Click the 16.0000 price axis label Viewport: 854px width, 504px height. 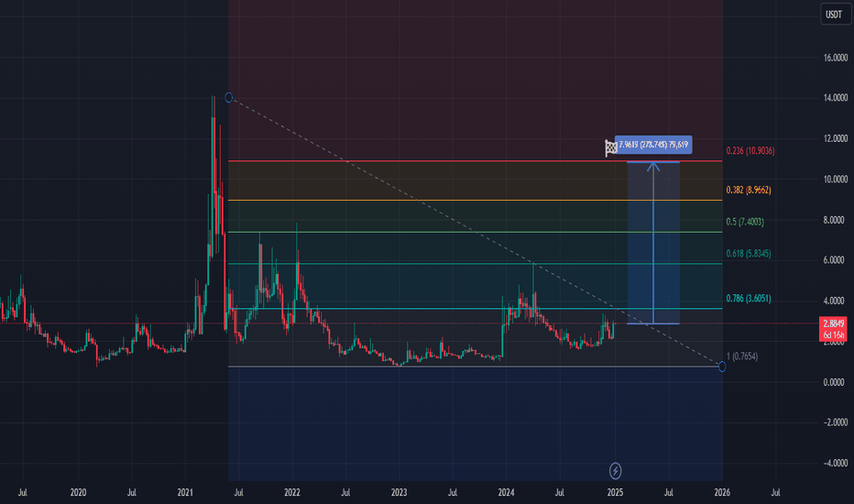click(836, 58)
